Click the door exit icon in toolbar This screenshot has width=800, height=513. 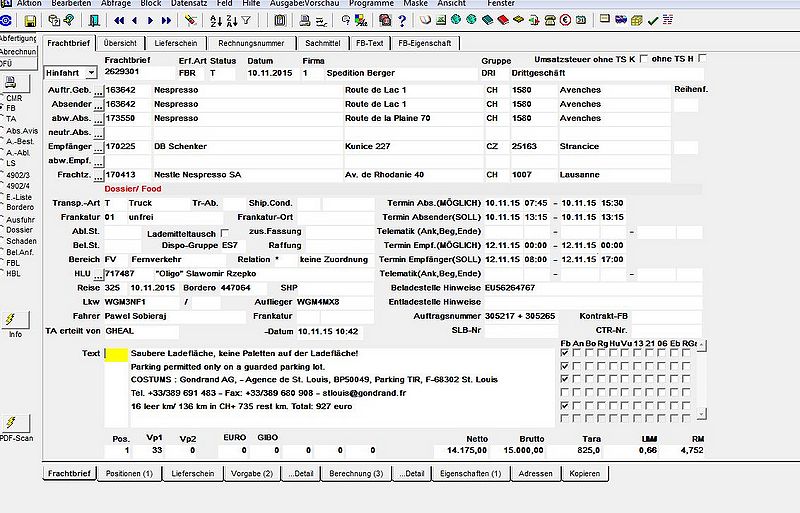[94, 21]
